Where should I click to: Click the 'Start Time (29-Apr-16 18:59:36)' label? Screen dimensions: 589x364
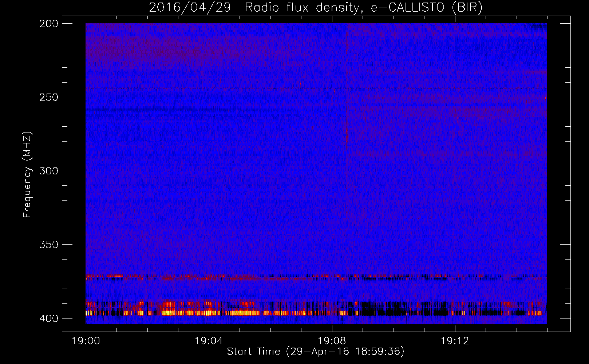pyautogui.click(x=316, y=352)
